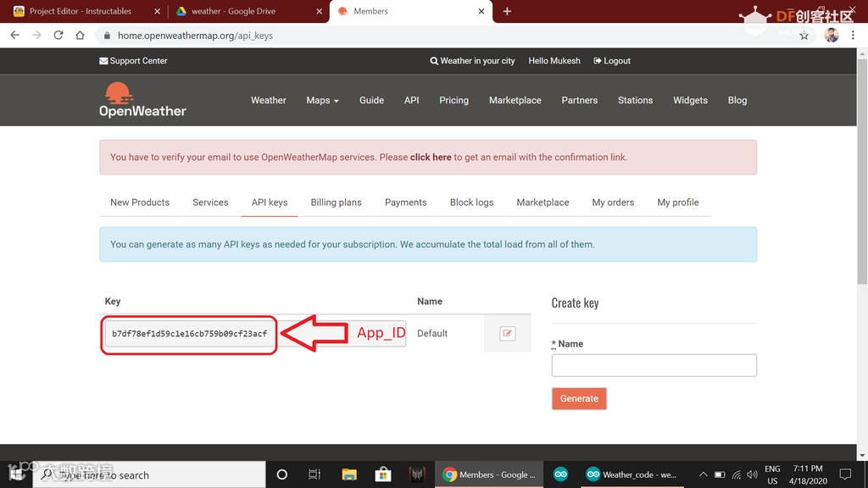Select the New Products tab

[140, 202]
